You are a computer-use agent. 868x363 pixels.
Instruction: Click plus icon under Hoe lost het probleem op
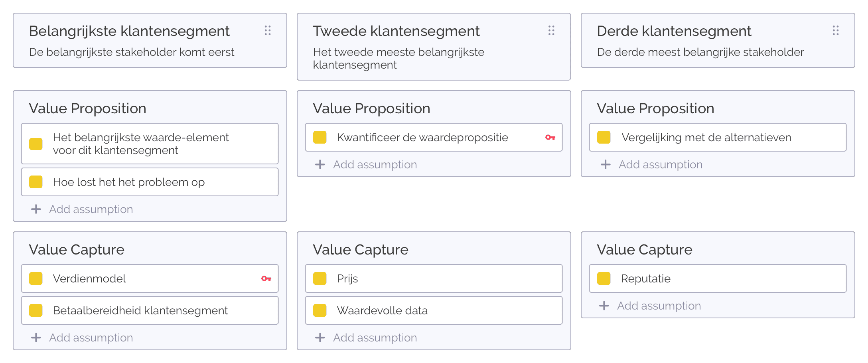pos(36,209)
